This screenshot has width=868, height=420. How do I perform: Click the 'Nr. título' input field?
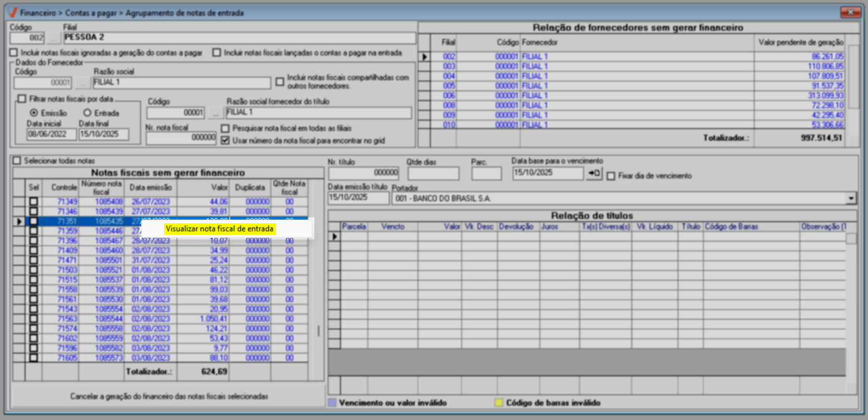point(364,173)
